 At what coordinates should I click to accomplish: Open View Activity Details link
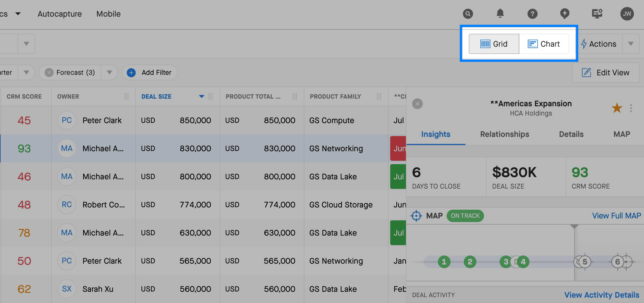click(602, 295)
